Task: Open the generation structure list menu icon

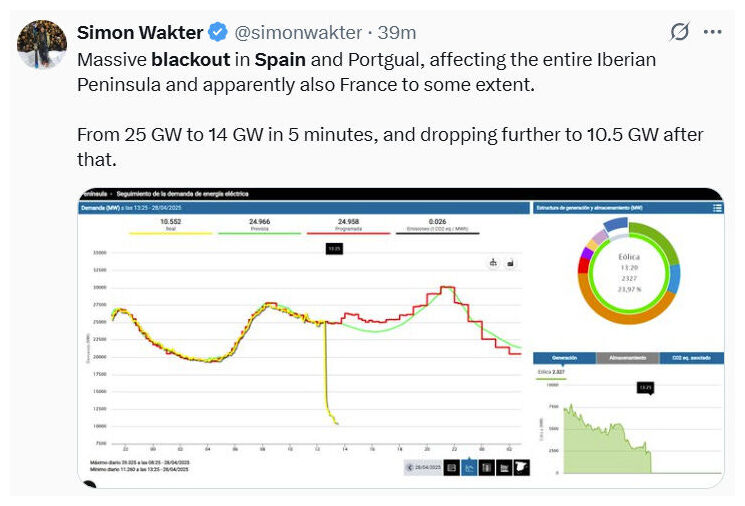Action: tap(717, 208)
